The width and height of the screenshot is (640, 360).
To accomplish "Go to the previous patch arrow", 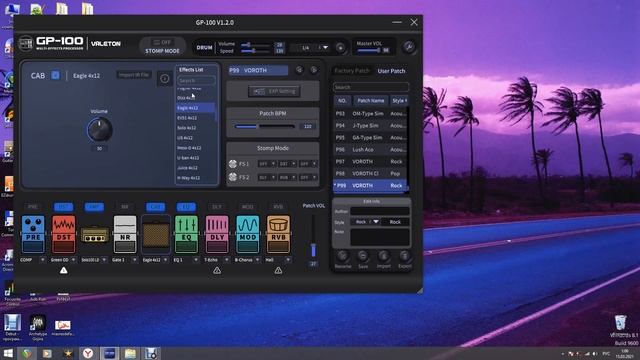I will pyautogui.click(x=299, y=70).
